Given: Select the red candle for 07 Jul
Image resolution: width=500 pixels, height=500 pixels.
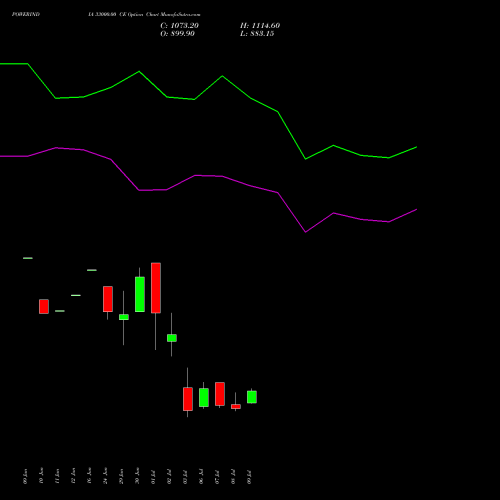Looking at the screenshot, I should click(220, 394).
